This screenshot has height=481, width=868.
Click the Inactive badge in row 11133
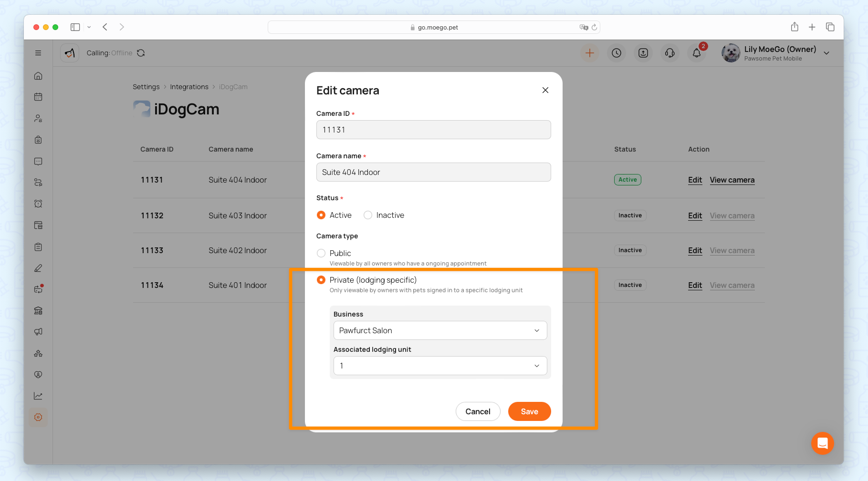630,250
